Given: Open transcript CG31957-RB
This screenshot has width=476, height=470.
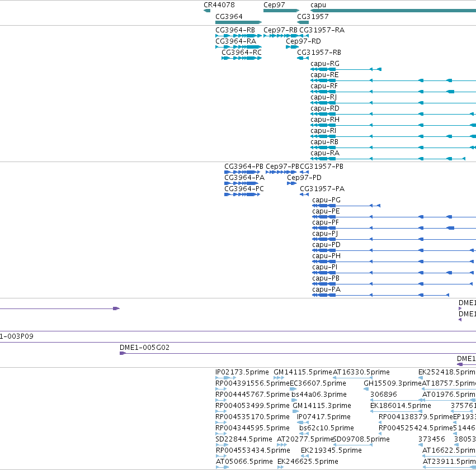Looking at the screenshot, I should 319,53.
